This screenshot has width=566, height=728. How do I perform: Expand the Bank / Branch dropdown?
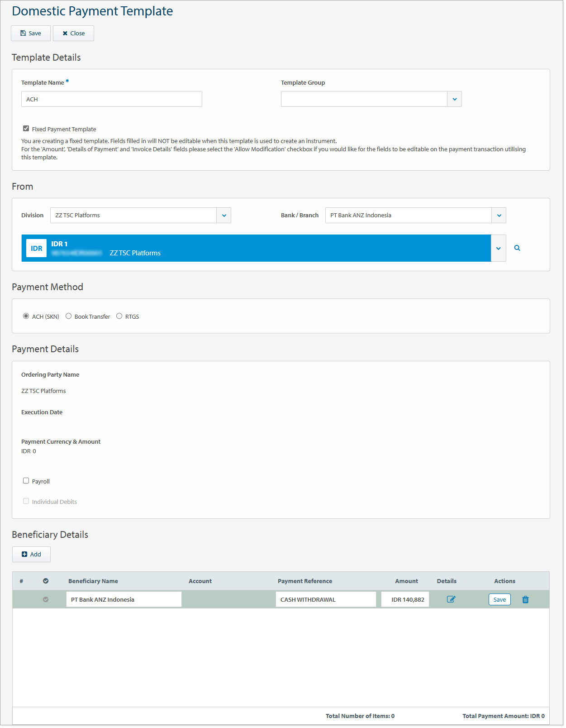[499, 216]
